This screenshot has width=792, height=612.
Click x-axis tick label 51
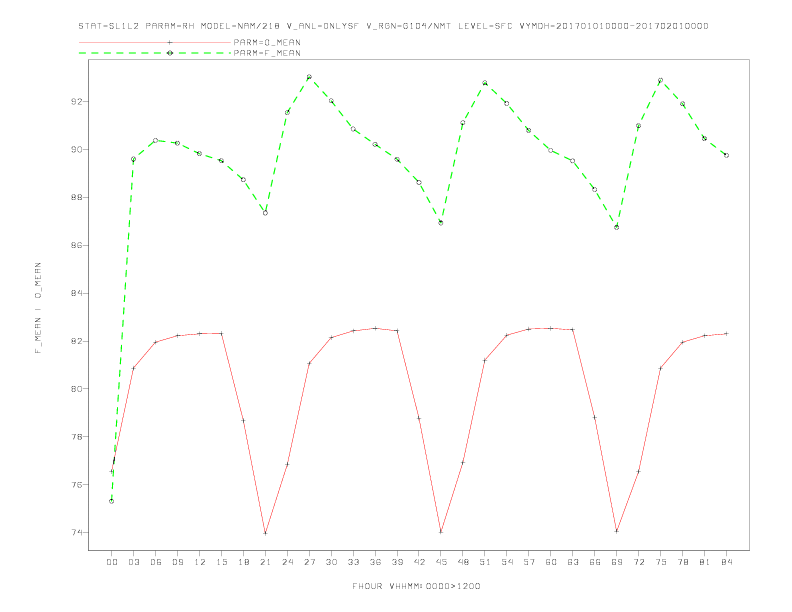click(x=485, y=562)
